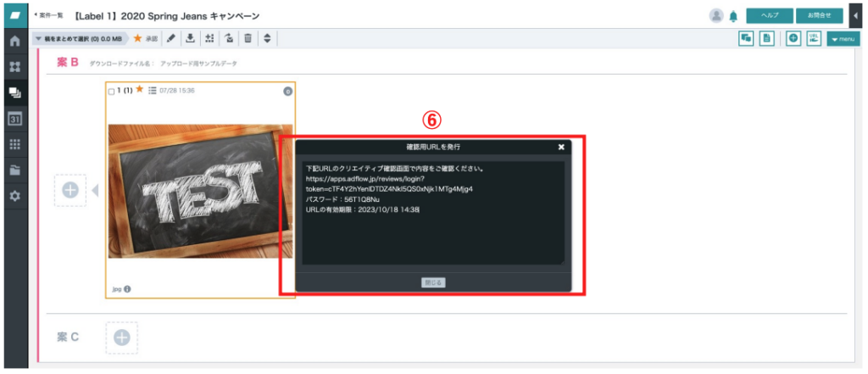Viewport: 868px width, 374px height.
Task: Open the calendar icon in left sidebar
Action: pos(15,119)
